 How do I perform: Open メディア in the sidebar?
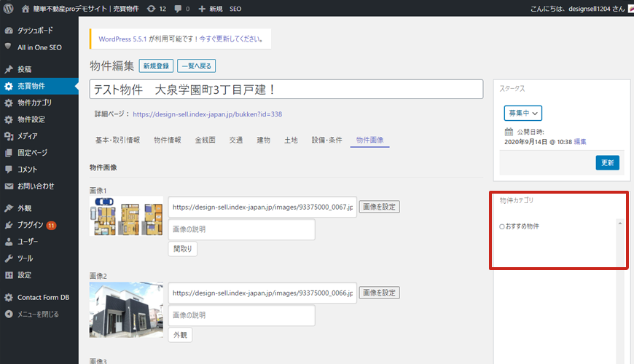(28, 136)
